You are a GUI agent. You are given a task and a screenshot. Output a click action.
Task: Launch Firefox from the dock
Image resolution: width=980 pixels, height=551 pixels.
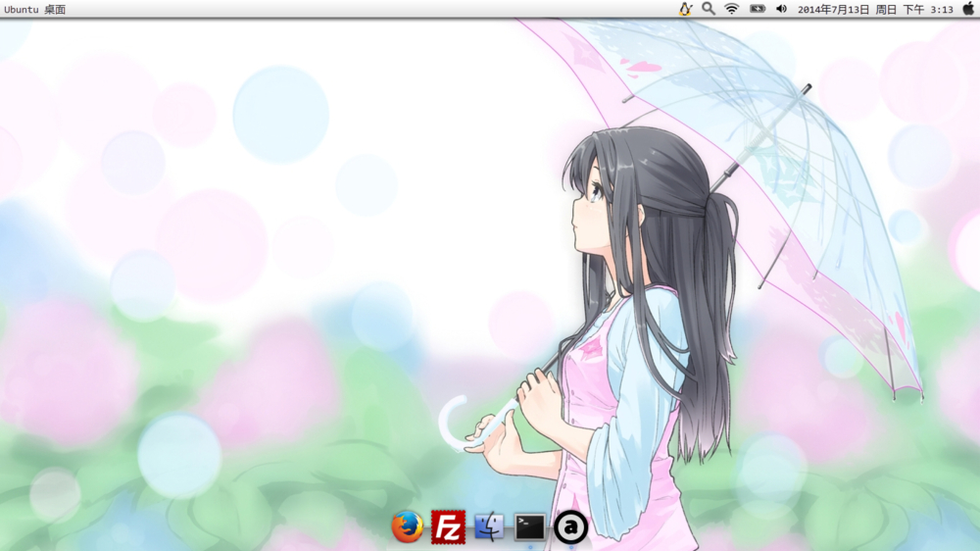coord(408,526)
